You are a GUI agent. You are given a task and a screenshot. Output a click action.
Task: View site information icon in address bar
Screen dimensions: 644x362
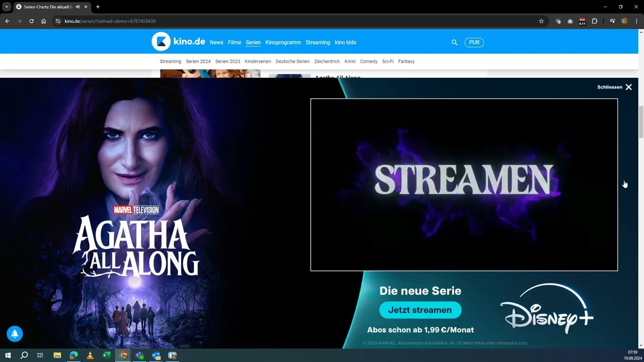58,21
